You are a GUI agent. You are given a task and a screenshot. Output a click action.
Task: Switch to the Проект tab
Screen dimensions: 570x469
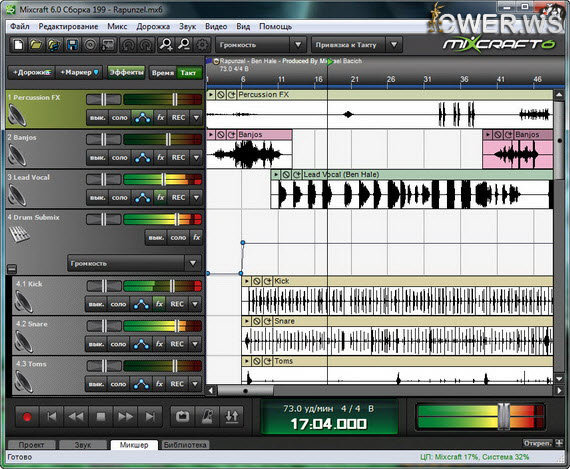point(32,445)
